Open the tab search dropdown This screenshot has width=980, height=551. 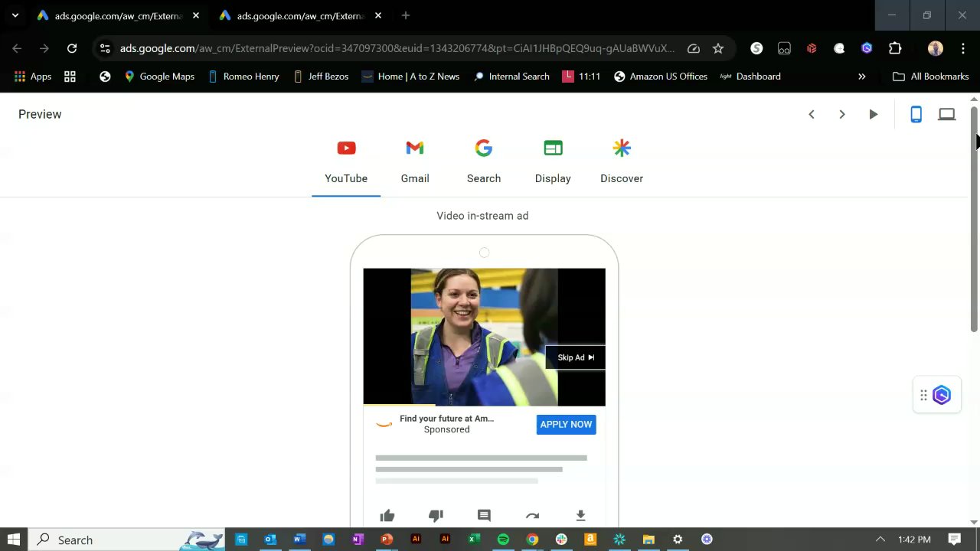pos(15,15)
